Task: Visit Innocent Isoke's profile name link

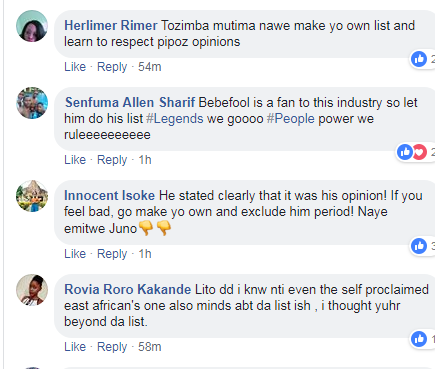Action: pos(109,196)
